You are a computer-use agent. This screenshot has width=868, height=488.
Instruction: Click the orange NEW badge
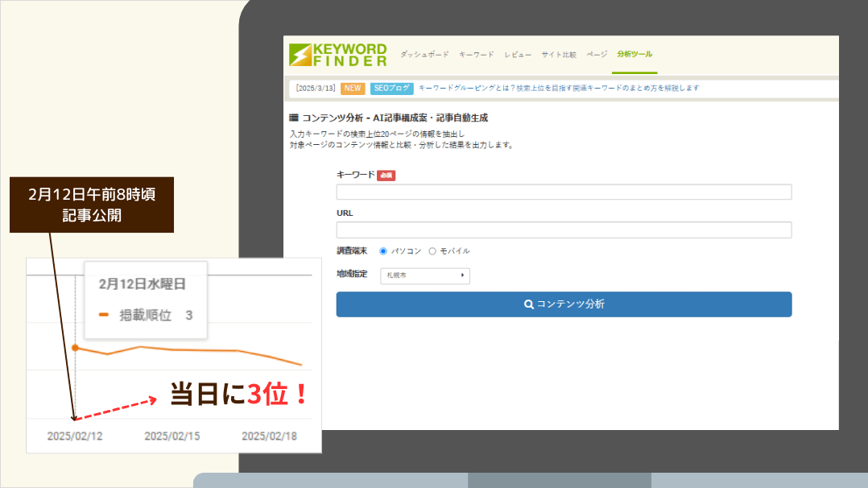tap(352, 88)
